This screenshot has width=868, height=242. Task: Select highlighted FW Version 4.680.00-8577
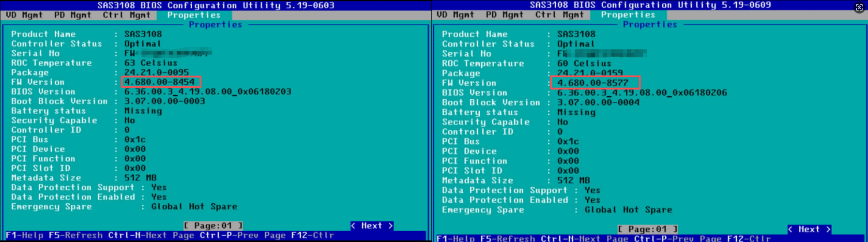[x=594, y=83]
